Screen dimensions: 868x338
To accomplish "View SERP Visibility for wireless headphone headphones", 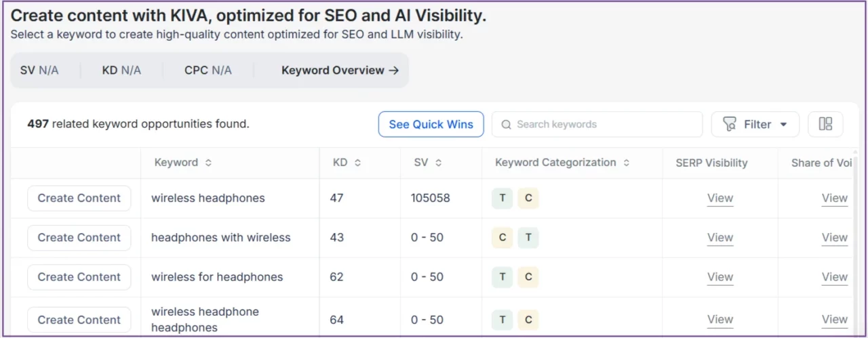I will tap(719, 320).
